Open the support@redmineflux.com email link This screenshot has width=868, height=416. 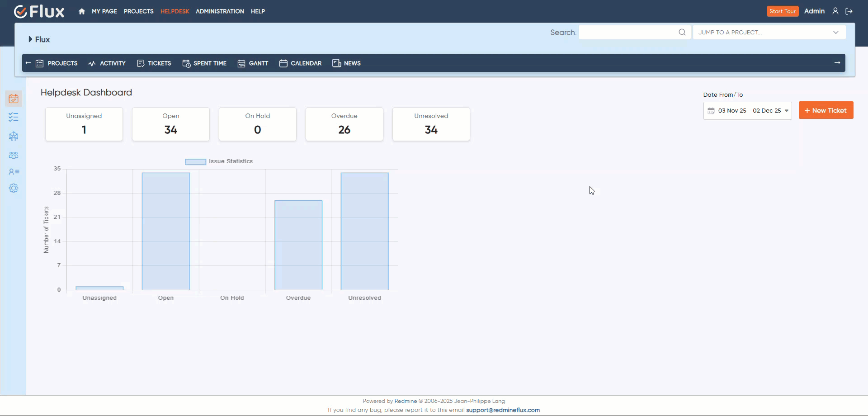click(x=503, y=410)
